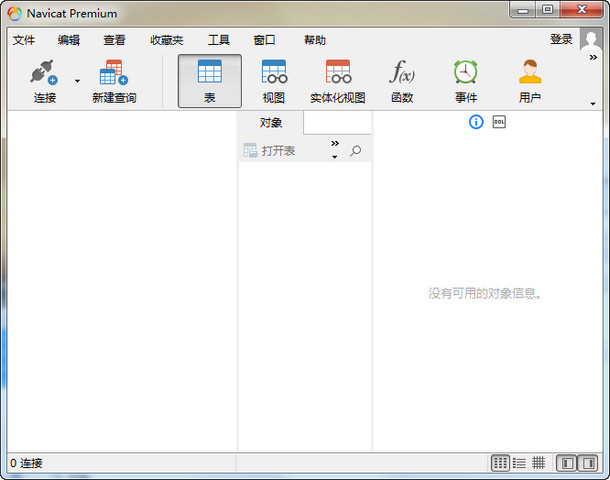
Task: Open the 查看 menu
Action: point(114,40)
